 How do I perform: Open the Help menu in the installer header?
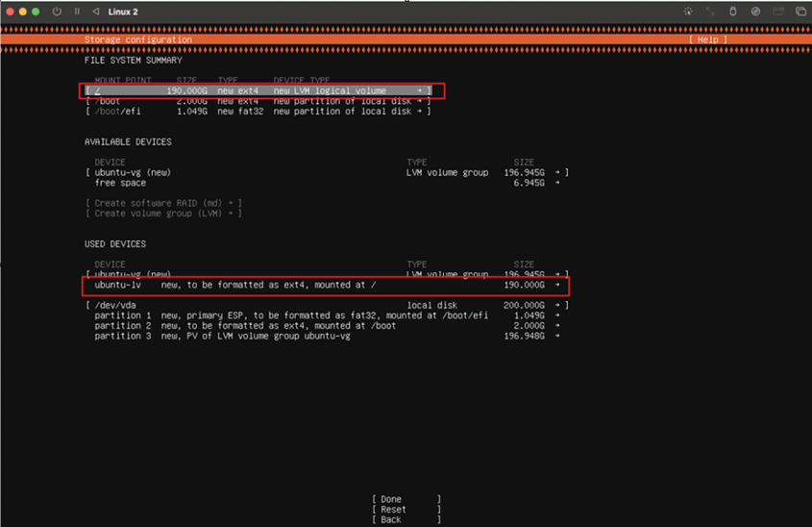tap(708, 39)
